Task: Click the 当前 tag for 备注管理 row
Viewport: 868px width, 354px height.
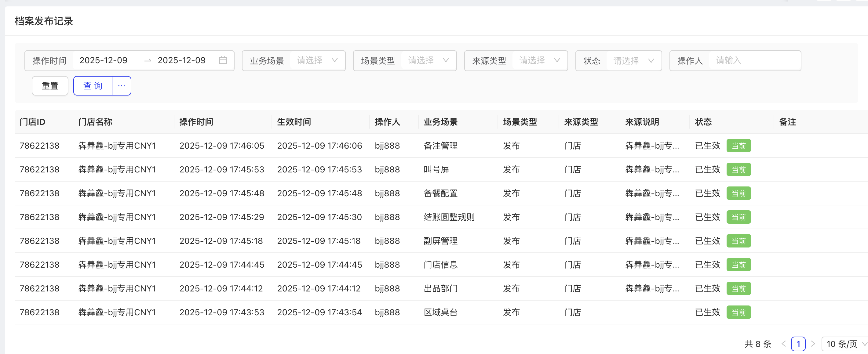Action: click(738, 146)
